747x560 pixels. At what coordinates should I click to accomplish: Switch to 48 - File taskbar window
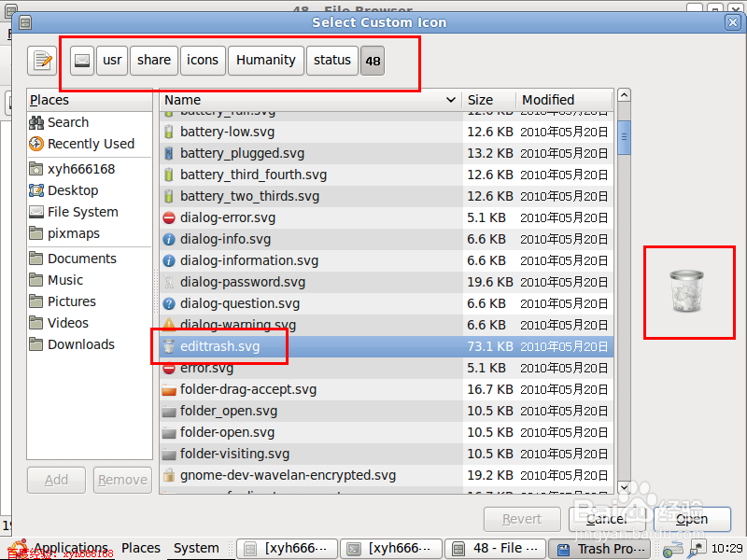(x=495, y=549)
